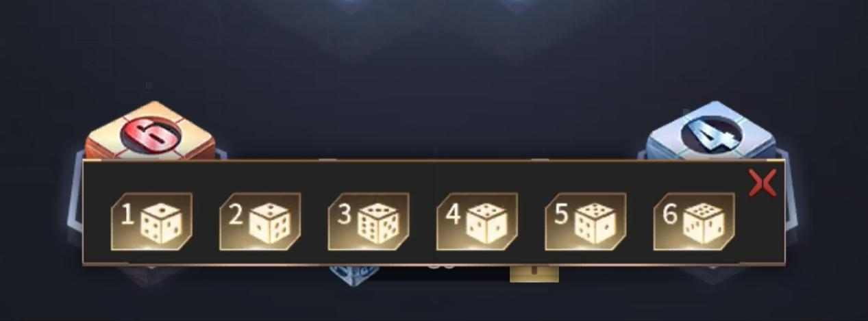Screen dimensions: 868x321
Task: Click the small blue dice below the panel
Action: point(354,272)
